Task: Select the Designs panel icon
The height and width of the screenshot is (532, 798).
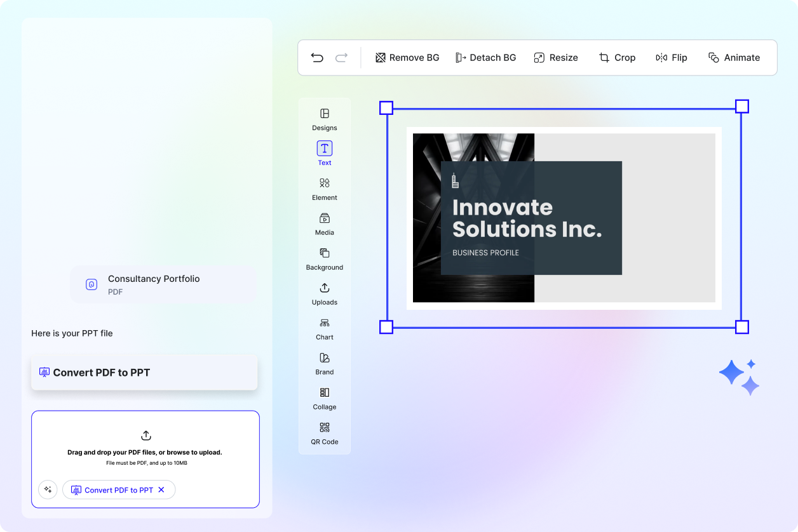Action: click(325, 119)
